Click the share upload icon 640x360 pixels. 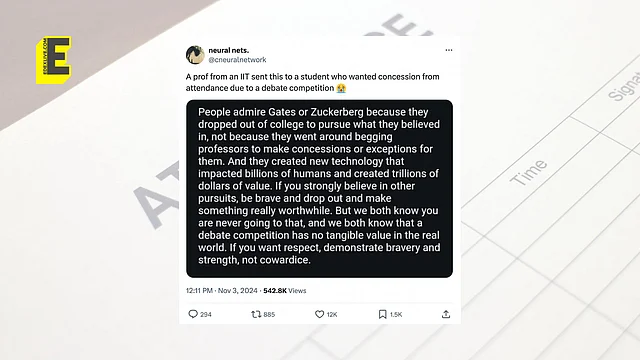tap(446, 314)
